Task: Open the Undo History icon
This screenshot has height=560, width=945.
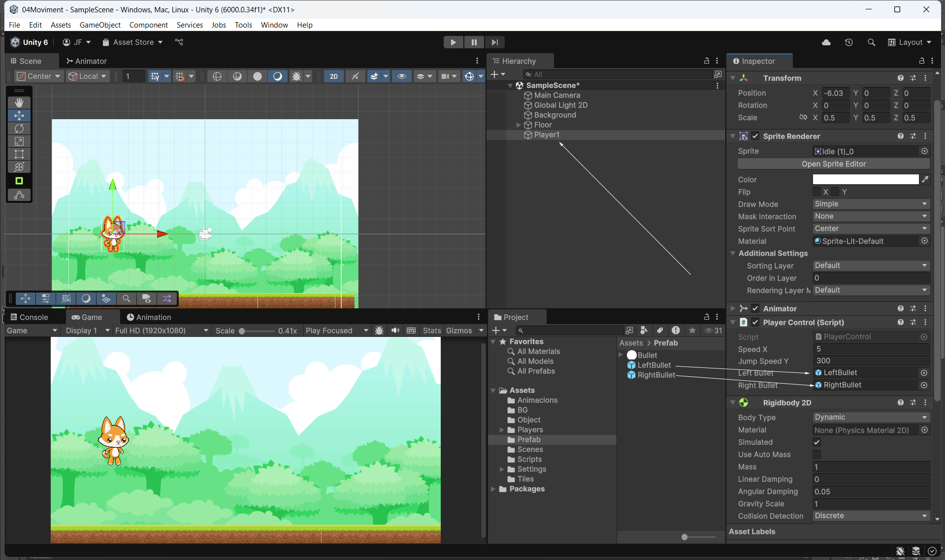Action: (848, 42)
